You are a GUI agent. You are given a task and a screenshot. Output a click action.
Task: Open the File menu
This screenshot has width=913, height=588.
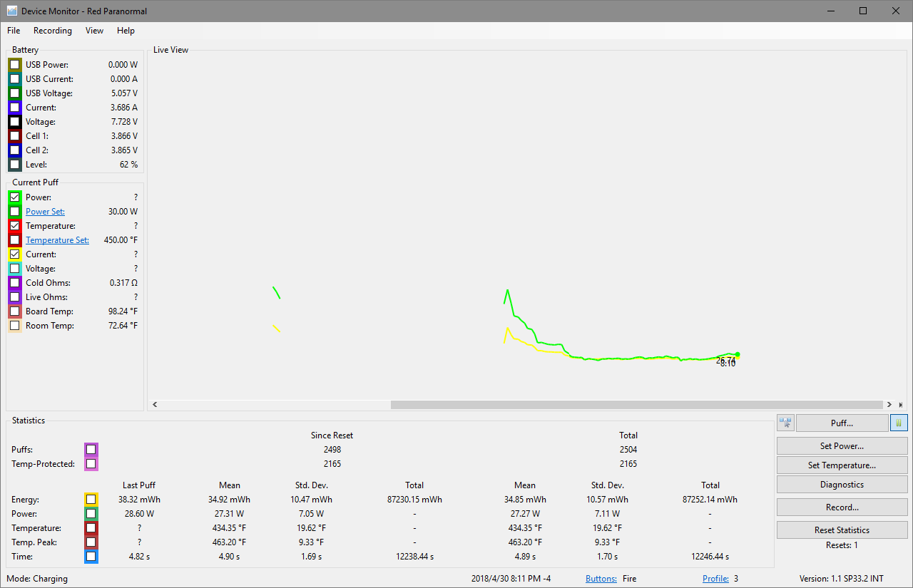pos(14,31)
